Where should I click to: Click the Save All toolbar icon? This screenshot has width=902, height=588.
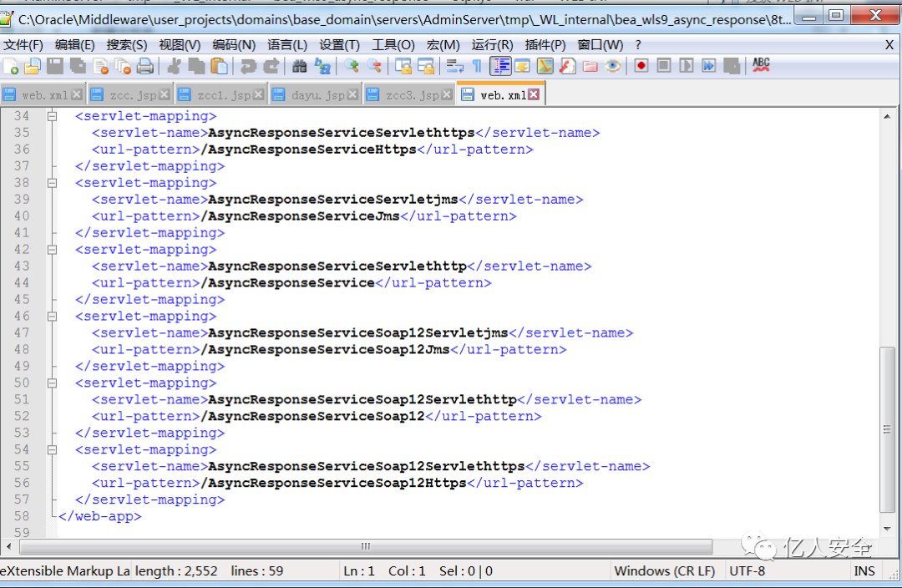(x=78, y=66)
